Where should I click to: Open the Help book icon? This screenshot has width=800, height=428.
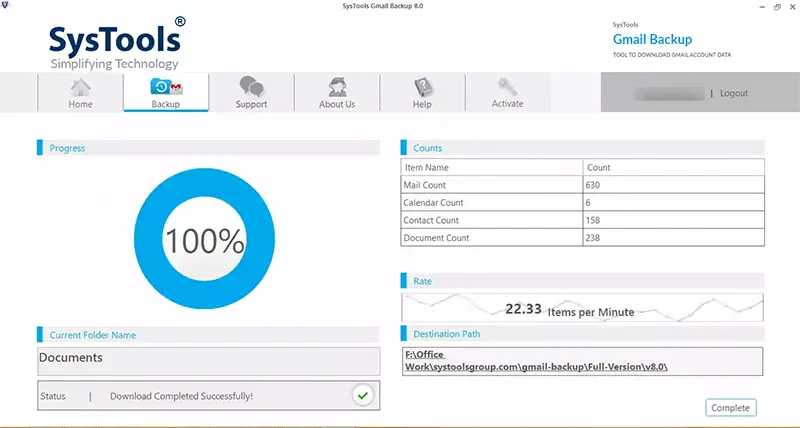[x=423, y=87]
